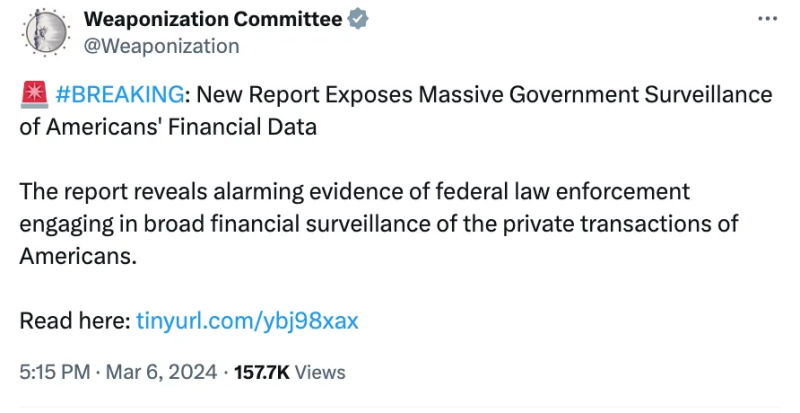Screen dimensions: 800x413
Task: Click the gray verified checkmark badge
Action: [x=358, y=19]
